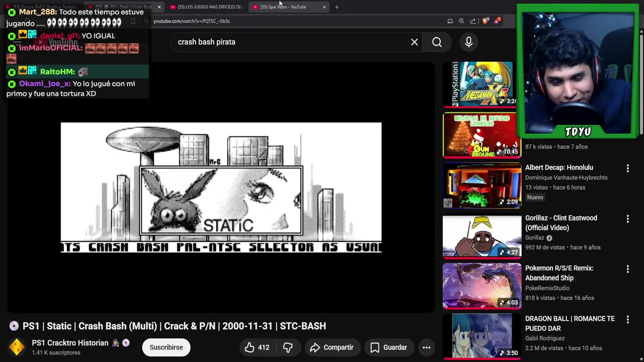Screen dimensions: 644x362
Task: Open options menu for Albert Decap: Honolulu
Action: click(627, 168)
